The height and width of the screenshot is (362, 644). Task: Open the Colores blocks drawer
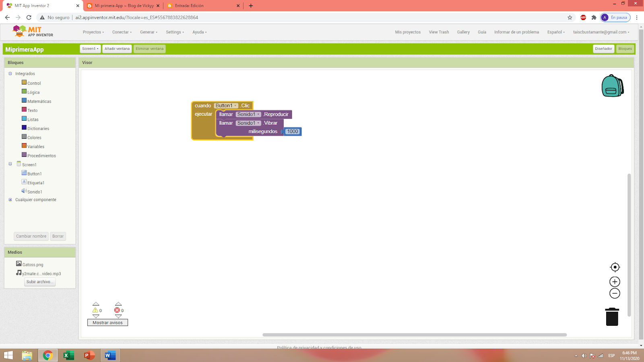tap(34, 138)
